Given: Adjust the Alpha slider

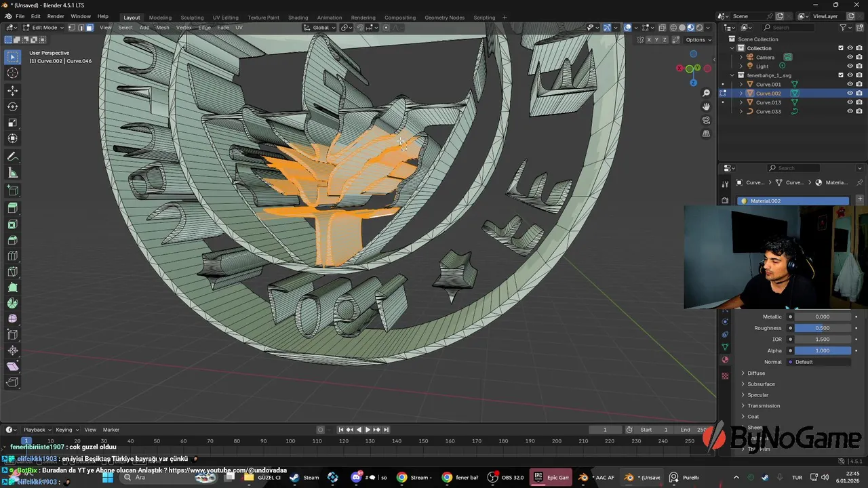Looking at the screenshot, I should tap(823, 350).
